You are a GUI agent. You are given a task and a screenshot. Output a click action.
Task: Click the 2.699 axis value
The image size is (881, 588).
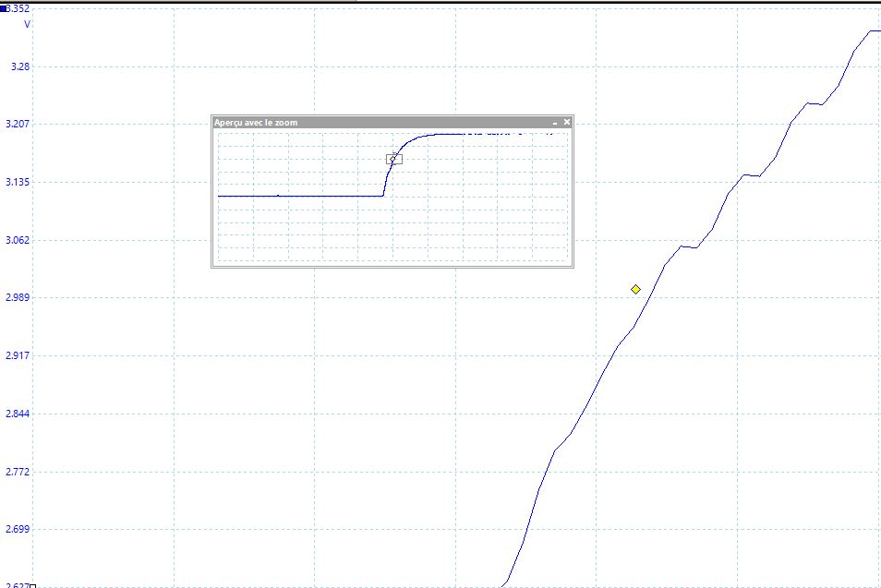(18, 529)
